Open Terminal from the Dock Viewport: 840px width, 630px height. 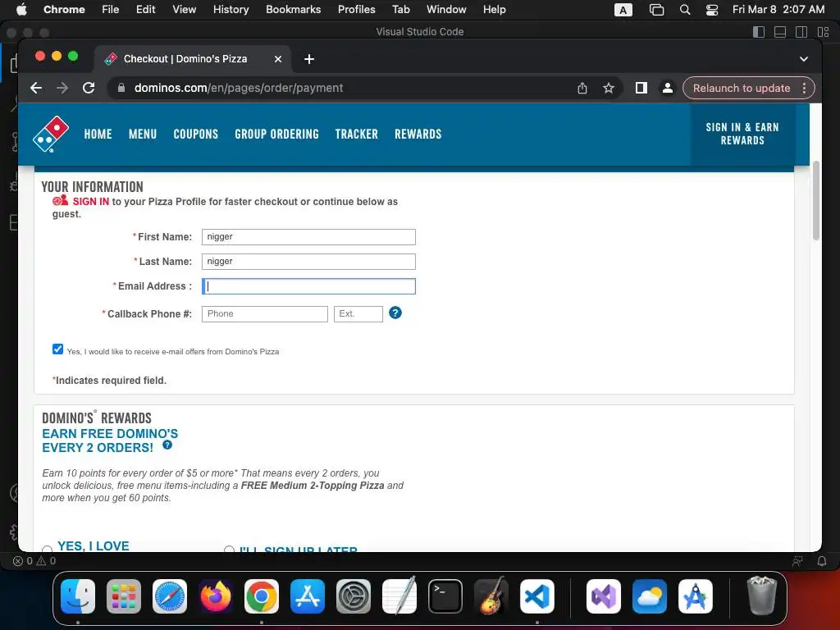(x=445, y=596)
